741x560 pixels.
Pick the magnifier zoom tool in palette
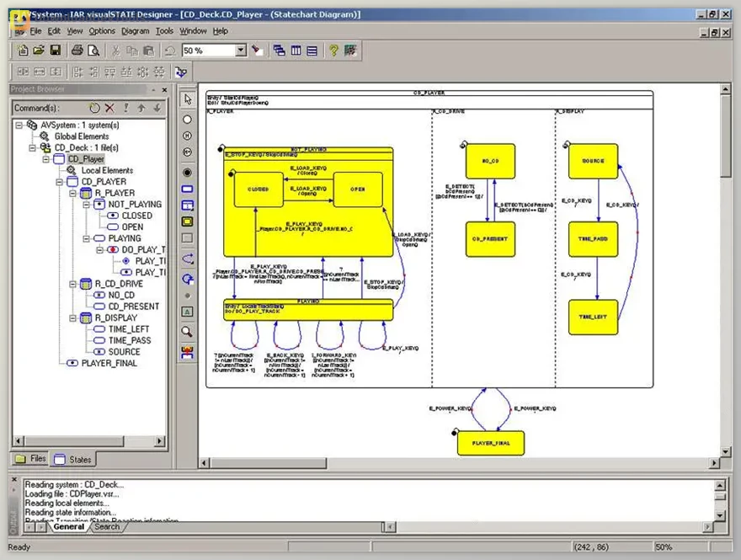point(187,332)
